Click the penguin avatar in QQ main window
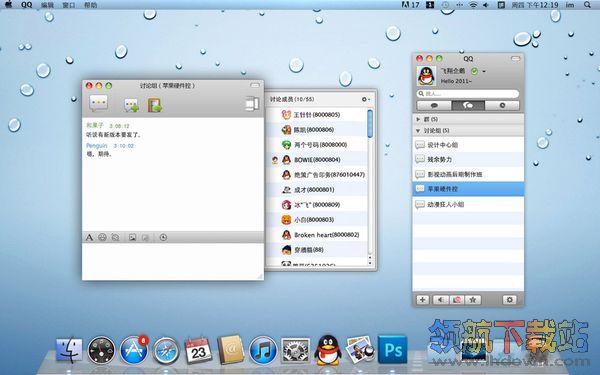Screen dimensions: 600x375 click(426, 75)
